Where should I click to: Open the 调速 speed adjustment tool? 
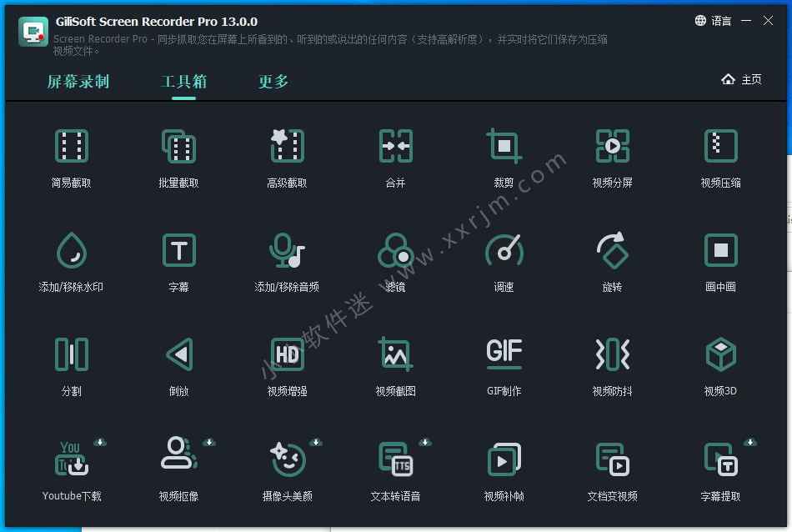coord(504,263)
